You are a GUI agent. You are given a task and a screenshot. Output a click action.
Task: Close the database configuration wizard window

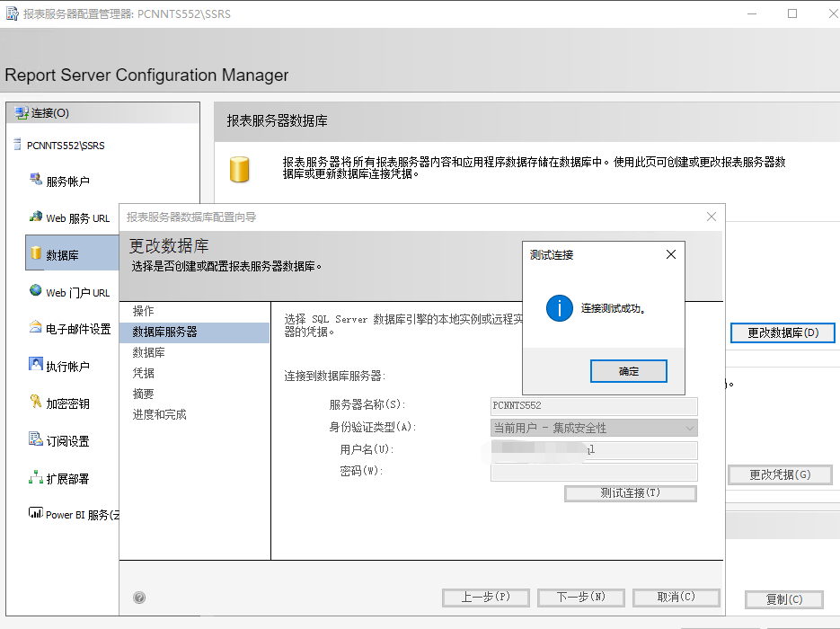point(712,217)
